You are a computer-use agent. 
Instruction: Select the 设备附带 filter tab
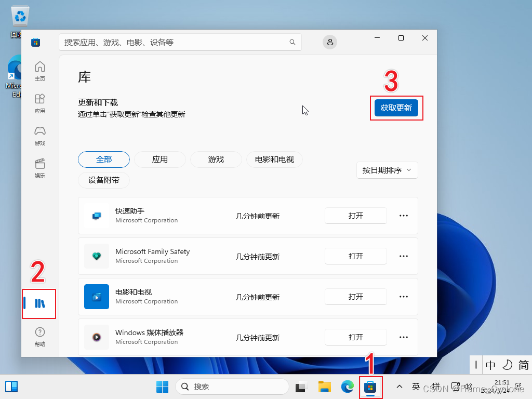(x=104, y=180)
